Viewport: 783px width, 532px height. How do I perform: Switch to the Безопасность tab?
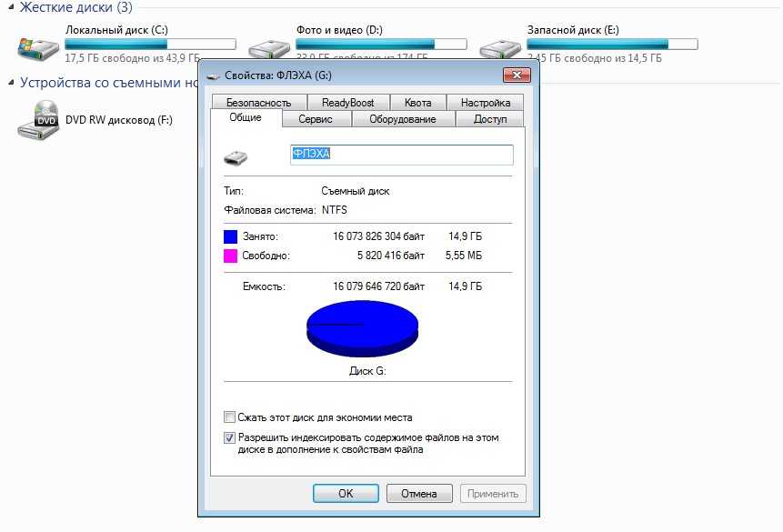click(258, 103)
